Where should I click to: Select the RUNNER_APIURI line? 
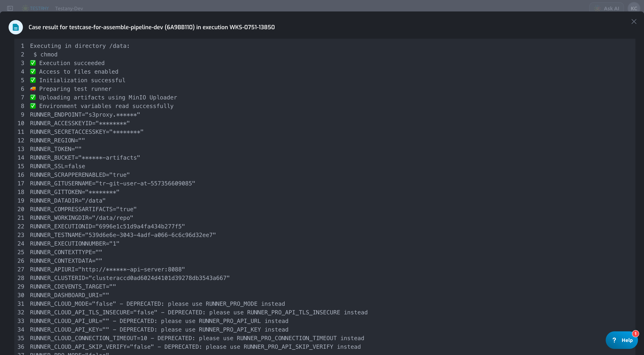(108, 269)
